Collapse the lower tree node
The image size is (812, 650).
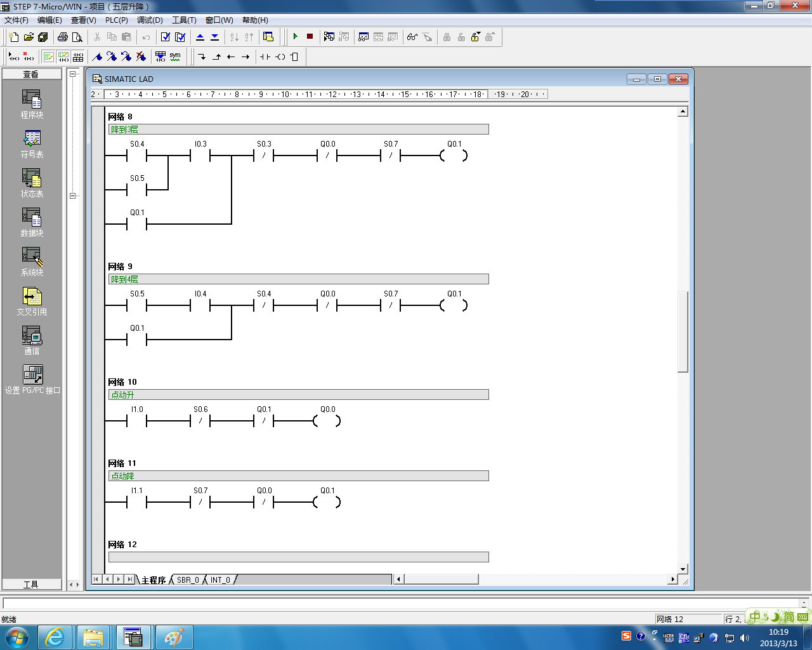click(x=72, y=196)
